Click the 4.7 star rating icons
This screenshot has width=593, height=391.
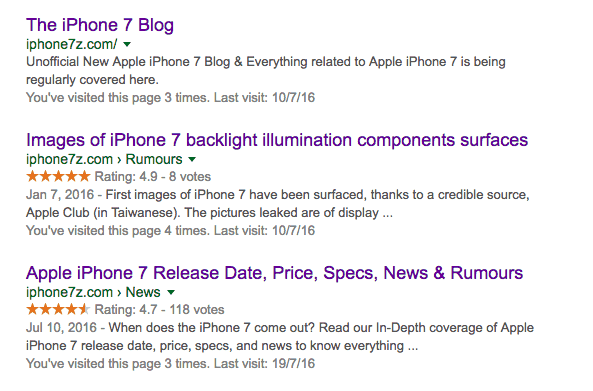coord(58,309)
